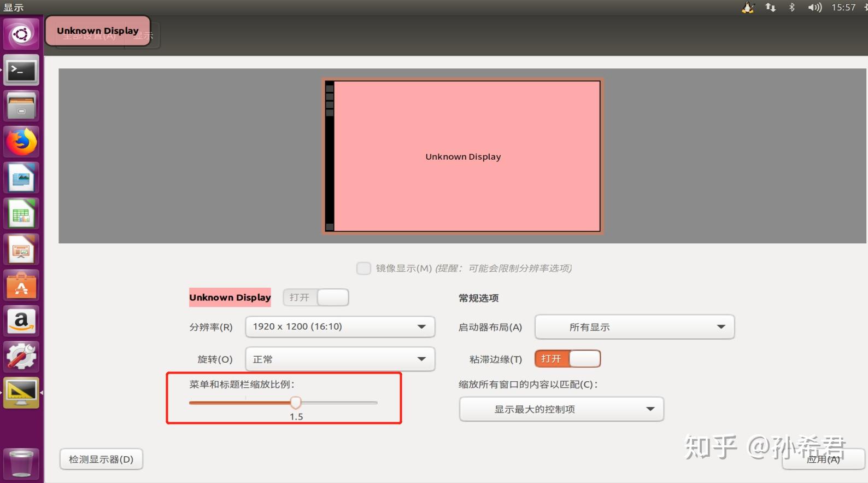Open the network connection indicator

[x=771, y=8]
